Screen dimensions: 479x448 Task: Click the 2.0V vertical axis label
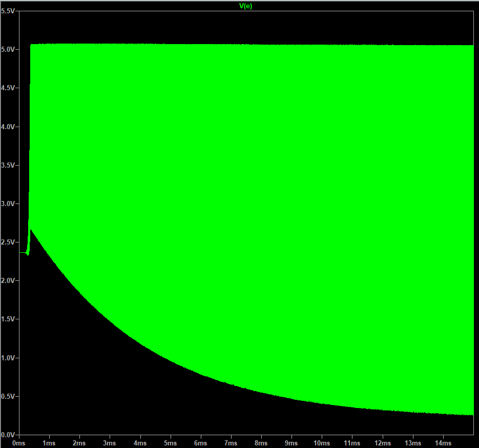(x=8, y=281)
